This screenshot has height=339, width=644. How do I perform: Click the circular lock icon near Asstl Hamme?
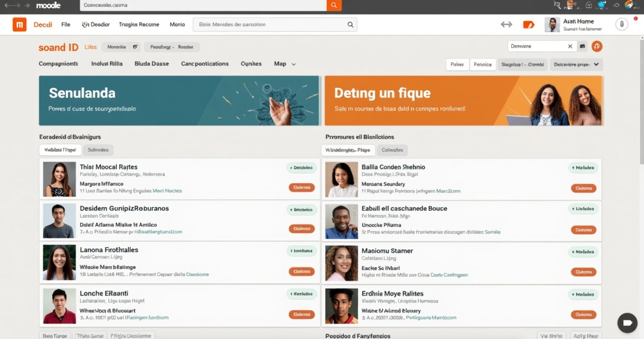[622, 24]
